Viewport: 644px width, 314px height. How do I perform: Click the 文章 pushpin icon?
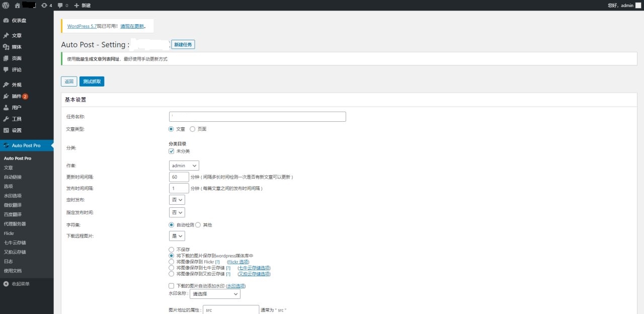click(x=6, y=36)
